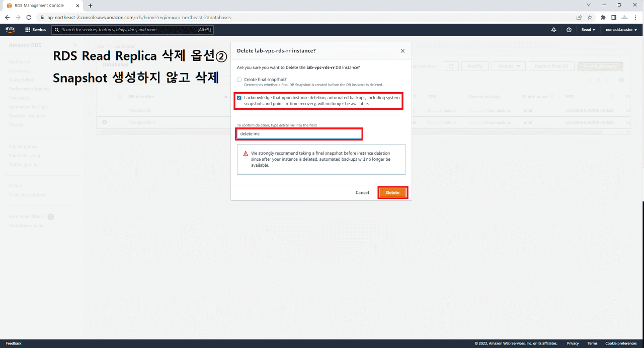The image size is (644, 348).
Task: Sort by VPC column arrow
Action: coord(612,96)
